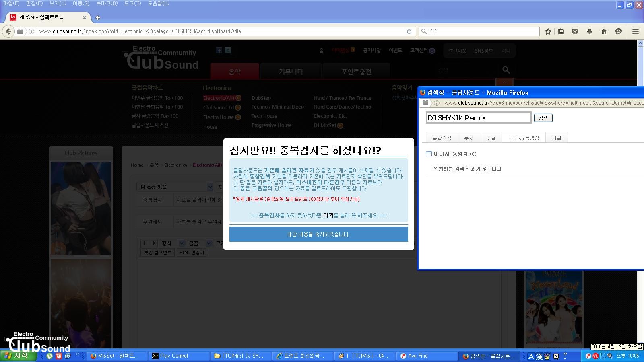This screenshot has width=644, height=362.
Task: Click the HTML 편집기 button
Action: click(x=192, y=253)
